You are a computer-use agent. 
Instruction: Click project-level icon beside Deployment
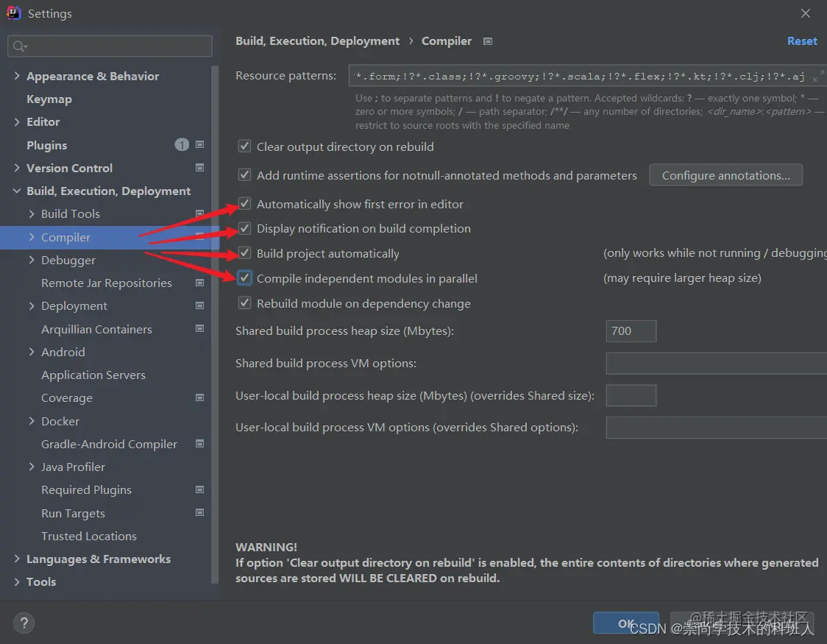coord(199,305)
